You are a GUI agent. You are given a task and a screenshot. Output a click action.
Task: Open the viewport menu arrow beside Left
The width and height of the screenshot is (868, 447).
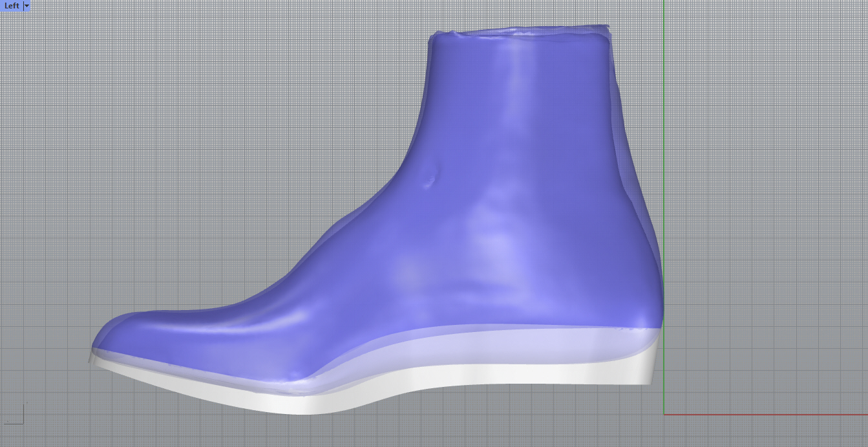click(26, 6)
